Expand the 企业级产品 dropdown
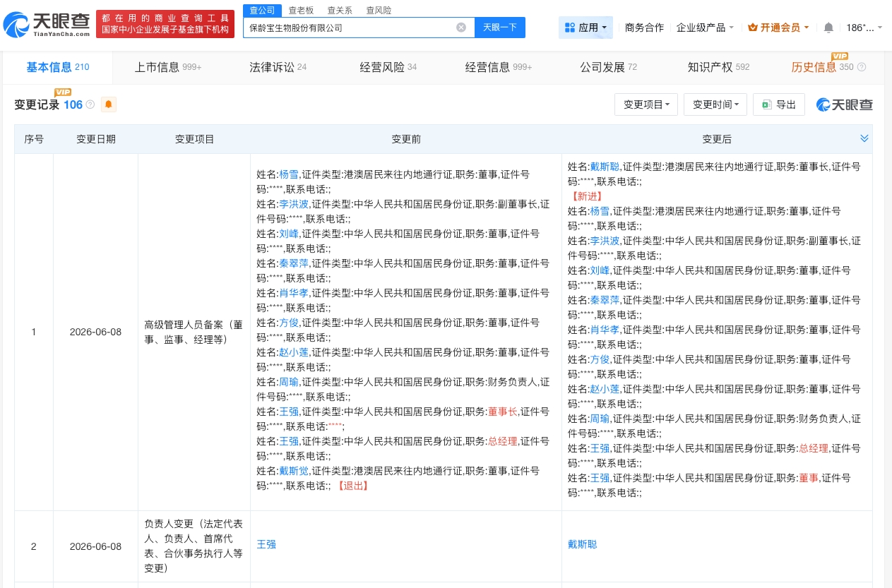This screenshot has width=892, height=588. tap(705, 28)
